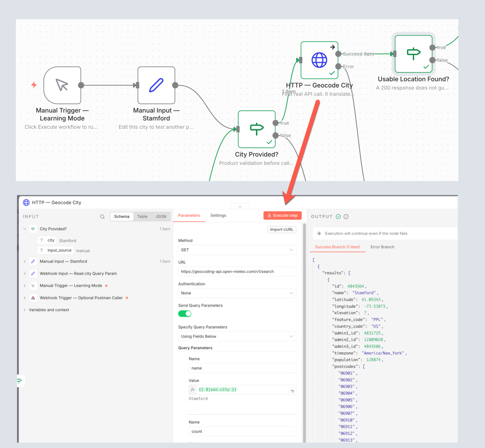Select the Manual Input — Stamford pencil node
The image size is (485, 448).
tap(156, 85)
